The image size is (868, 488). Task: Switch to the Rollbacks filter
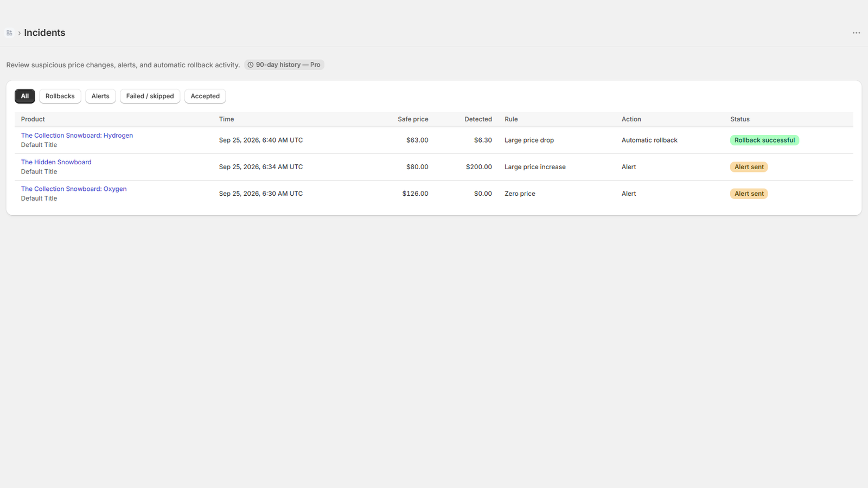tap(60, 96)
